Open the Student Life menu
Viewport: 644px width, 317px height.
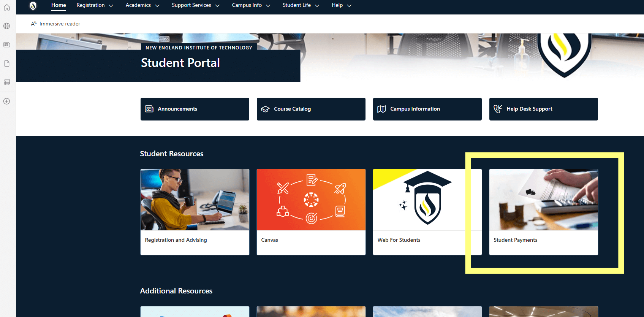301,5
